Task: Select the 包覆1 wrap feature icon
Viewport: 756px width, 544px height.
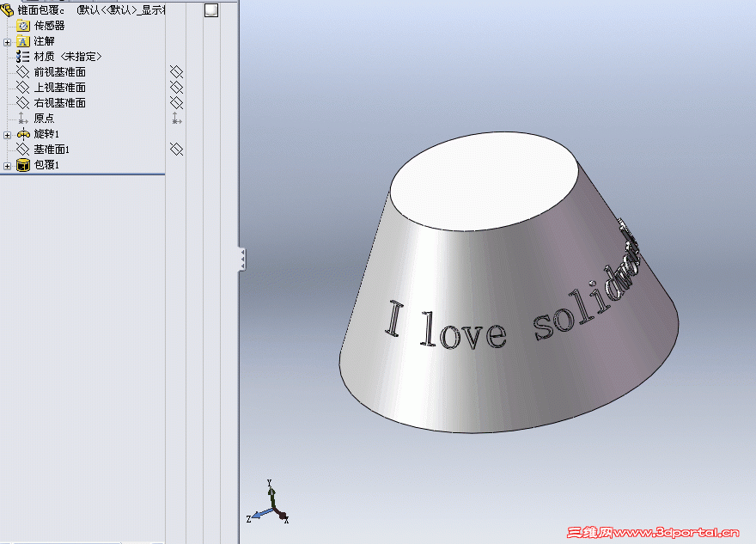Action: pyautogui.click(x=23, y=164)
